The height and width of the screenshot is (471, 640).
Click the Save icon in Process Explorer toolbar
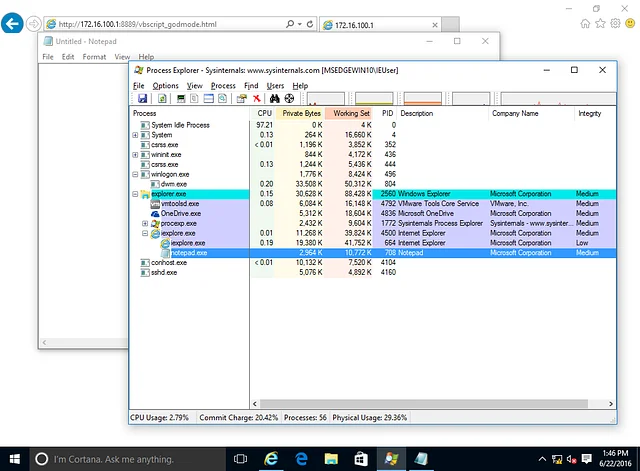[142, 99]
